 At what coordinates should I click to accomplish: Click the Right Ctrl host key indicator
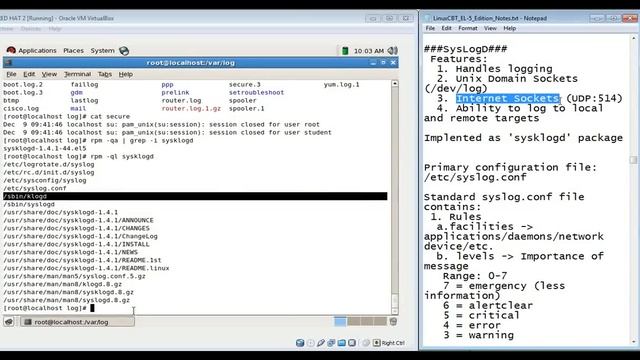389,343
